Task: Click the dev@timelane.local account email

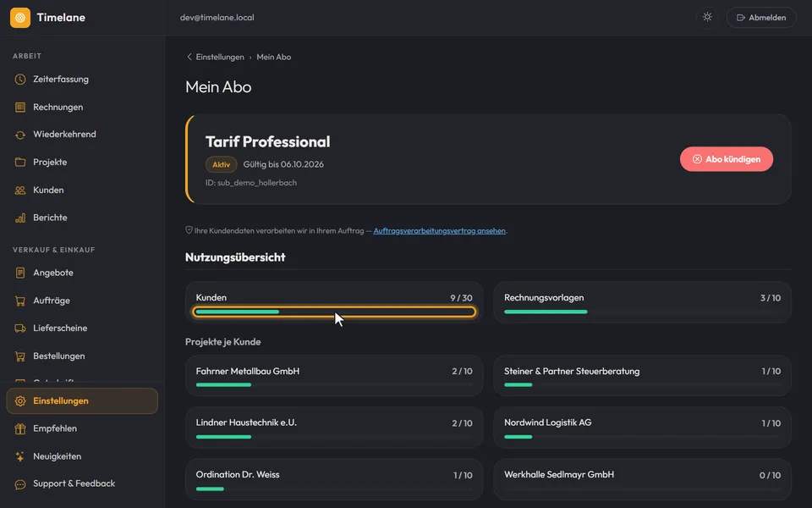Action: [x=217, y=18]
